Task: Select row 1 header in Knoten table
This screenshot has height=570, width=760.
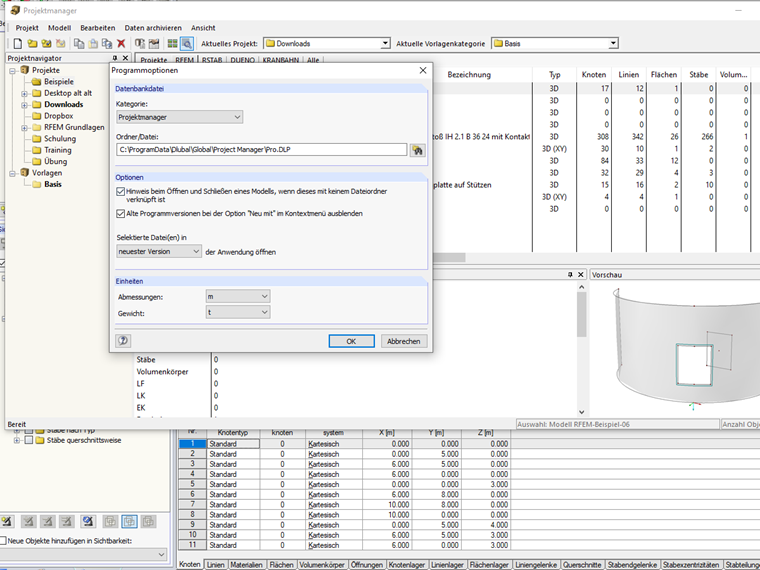Action: [192, 443]
